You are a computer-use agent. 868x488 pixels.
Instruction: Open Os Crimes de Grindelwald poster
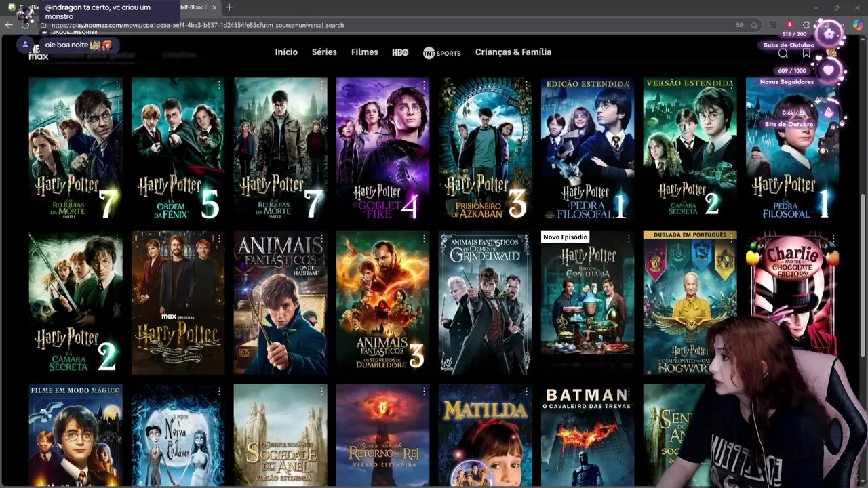[485, 302]
